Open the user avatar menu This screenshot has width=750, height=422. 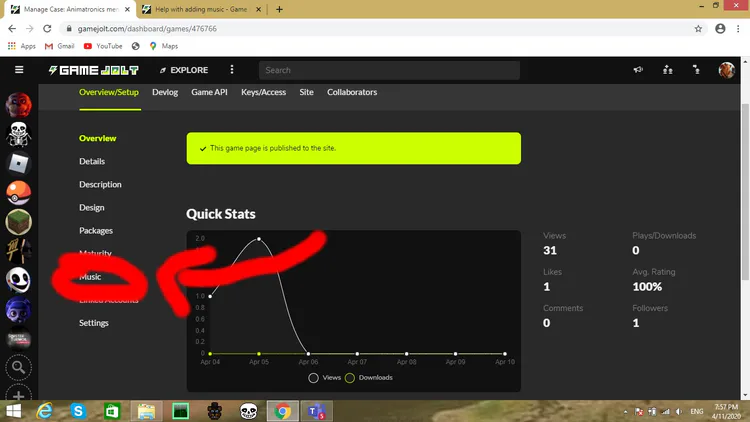click(727, 70)
